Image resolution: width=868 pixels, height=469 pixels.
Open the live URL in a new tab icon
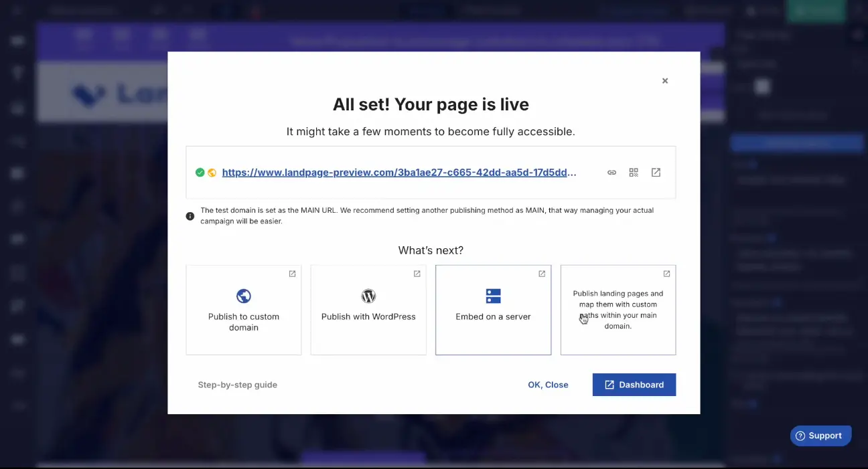[656, 173]
